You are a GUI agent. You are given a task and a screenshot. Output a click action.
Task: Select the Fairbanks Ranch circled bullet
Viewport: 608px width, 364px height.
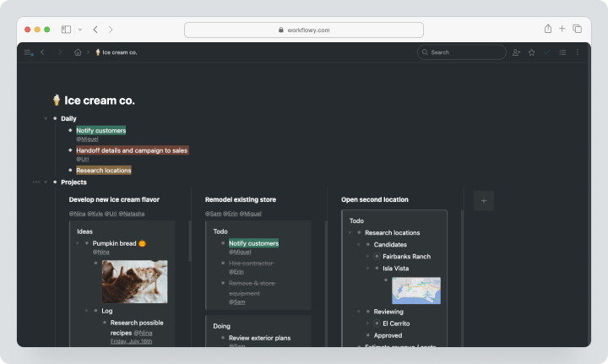coord(377,256)
